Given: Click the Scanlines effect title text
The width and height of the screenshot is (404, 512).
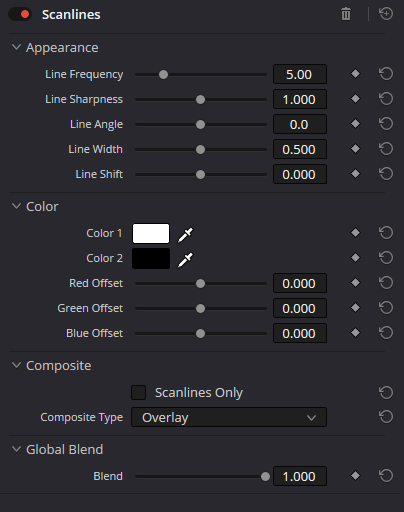Looking at the screenshot, I should 71,14.
